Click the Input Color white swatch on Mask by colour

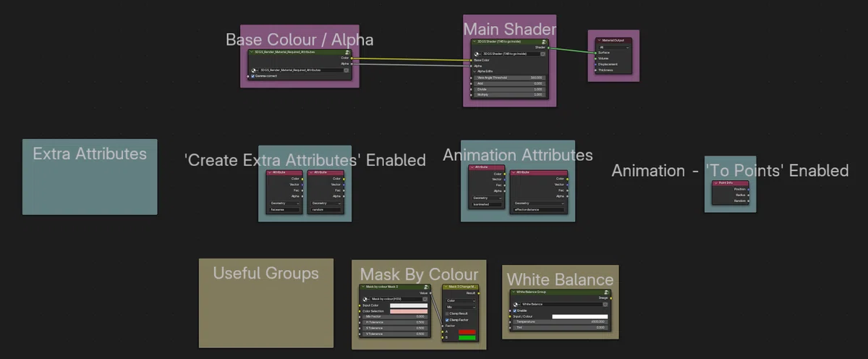[x=409, y=305]
